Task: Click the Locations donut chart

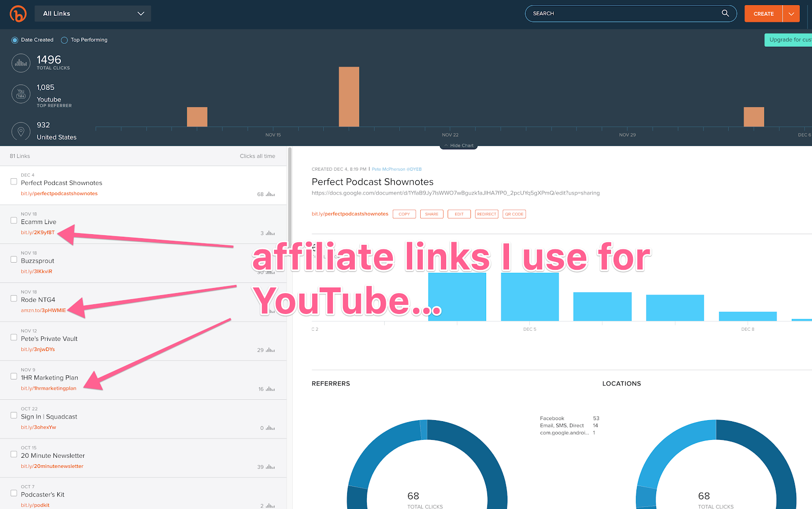Action: pos(716,464)
